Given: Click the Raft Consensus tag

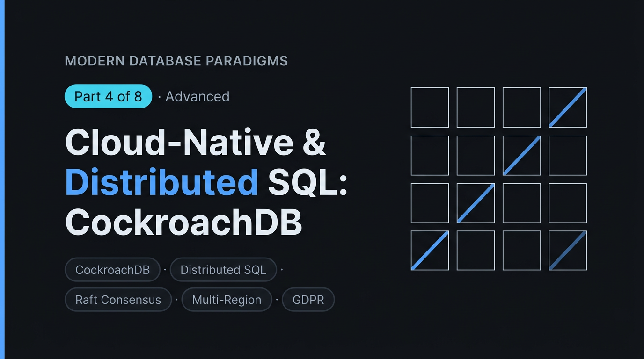Looking at the screenshot, I should pos(118,300).
